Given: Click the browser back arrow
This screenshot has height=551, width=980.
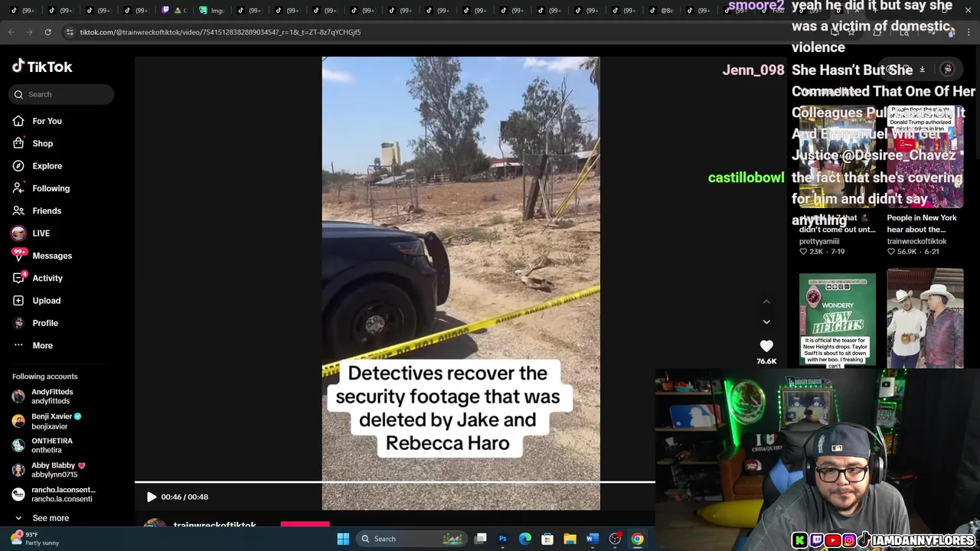Looking at the screenshot, I should (x=11, y=32).
